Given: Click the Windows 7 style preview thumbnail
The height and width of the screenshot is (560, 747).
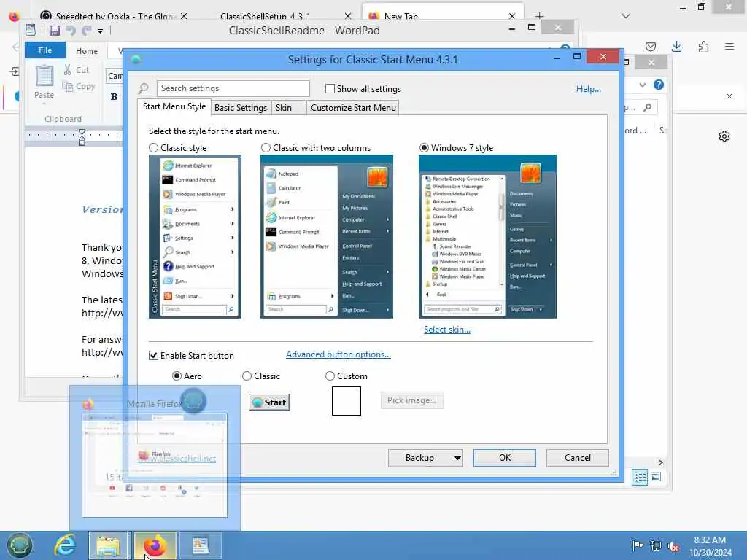Looking at the screenshot, I should tap(487, 237).
